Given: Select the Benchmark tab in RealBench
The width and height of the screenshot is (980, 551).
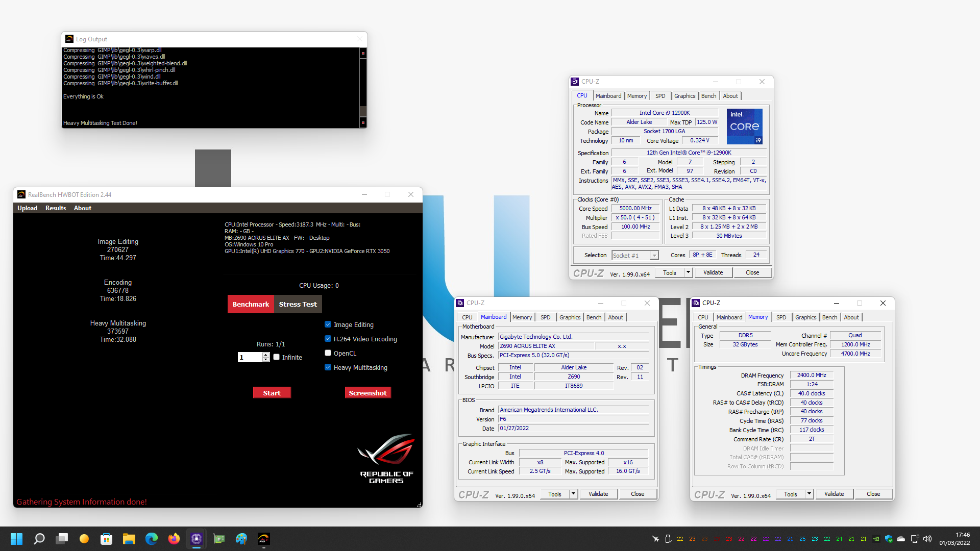Looking at the screenshot, I should click(251, 304).
